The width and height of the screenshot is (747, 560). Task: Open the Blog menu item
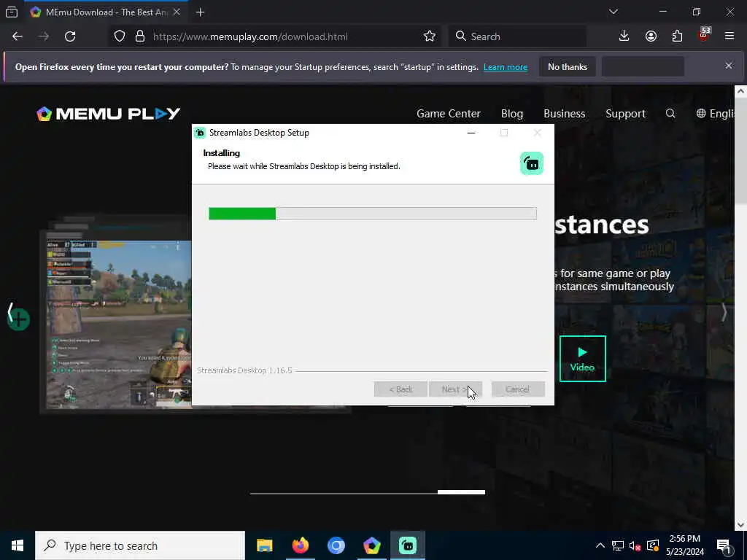pyautogui.click(x=512, y=114)
